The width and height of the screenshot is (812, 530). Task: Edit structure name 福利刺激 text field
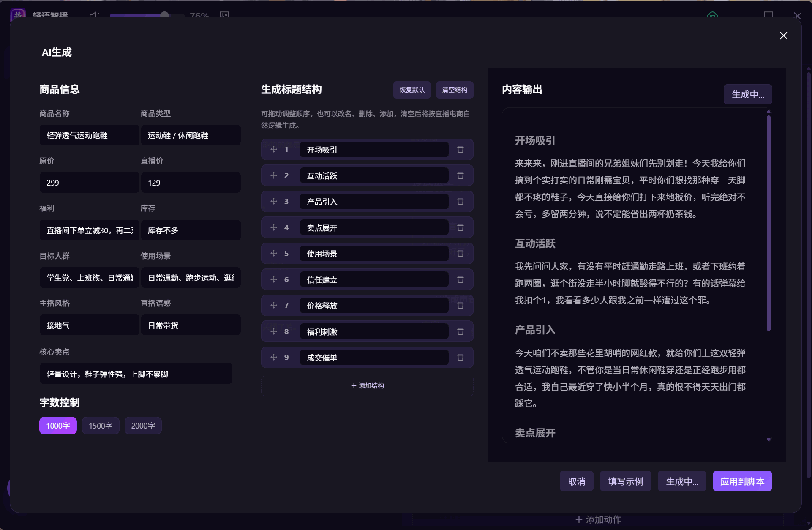[x=374, y=331]
